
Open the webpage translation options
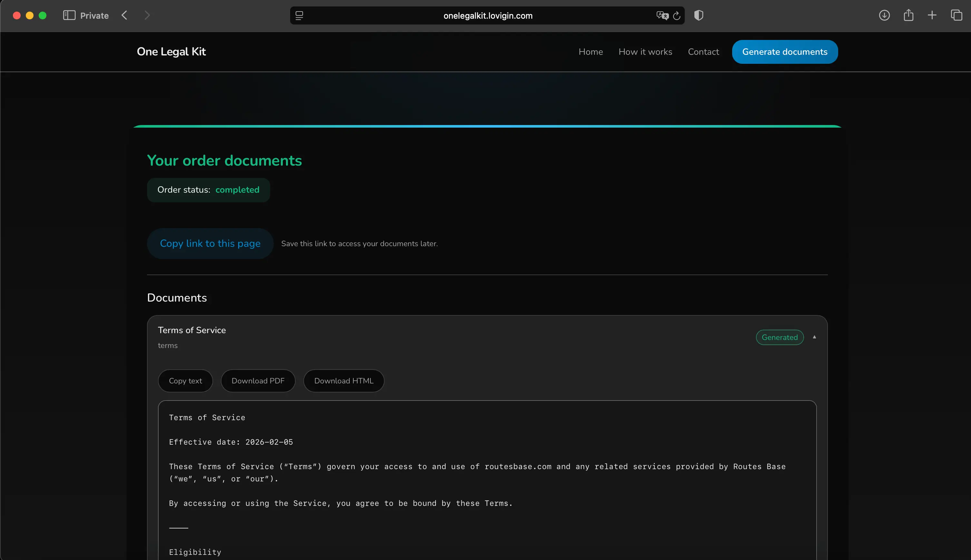click(662, 15)
